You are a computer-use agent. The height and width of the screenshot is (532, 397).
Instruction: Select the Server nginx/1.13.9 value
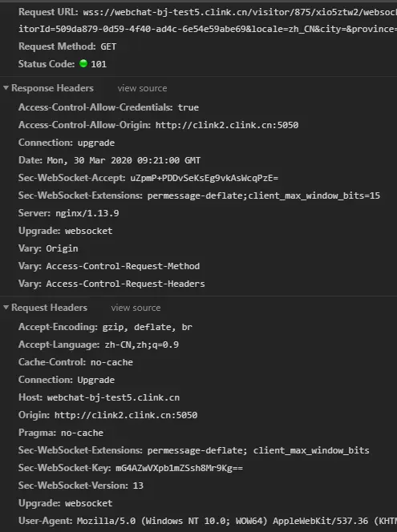tap(87, 213)
